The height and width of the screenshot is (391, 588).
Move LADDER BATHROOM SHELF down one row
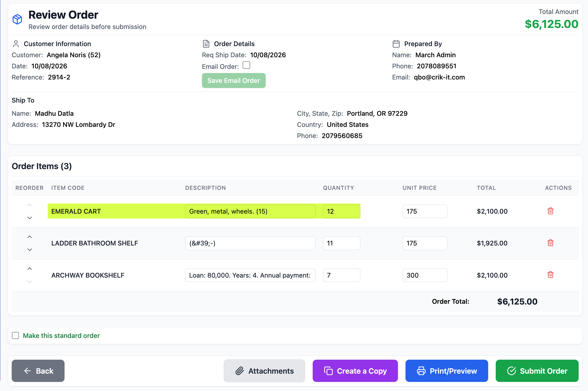pos(30,250)
